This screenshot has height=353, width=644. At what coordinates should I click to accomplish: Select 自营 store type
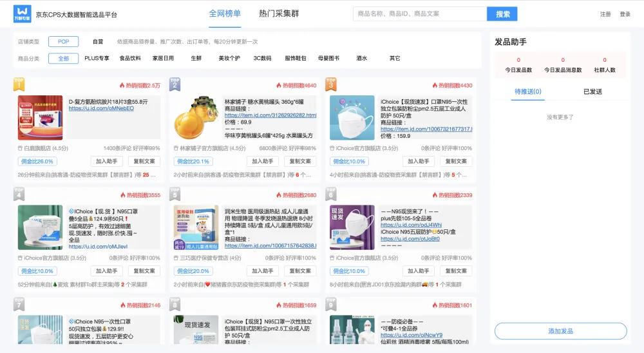point(98,41)
